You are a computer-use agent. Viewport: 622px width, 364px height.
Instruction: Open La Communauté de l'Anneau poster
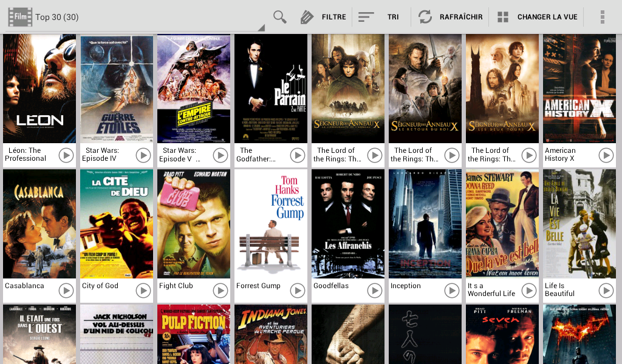click(x=348, y=89)
